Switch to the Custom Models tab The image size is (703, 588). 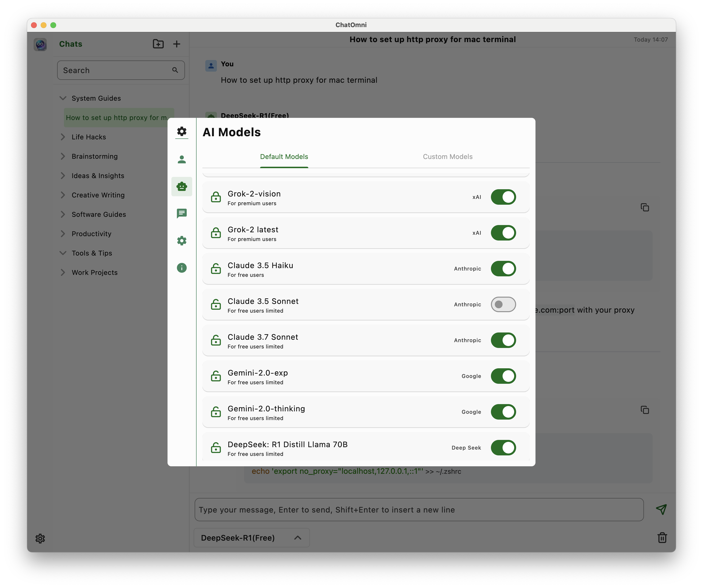447,157
